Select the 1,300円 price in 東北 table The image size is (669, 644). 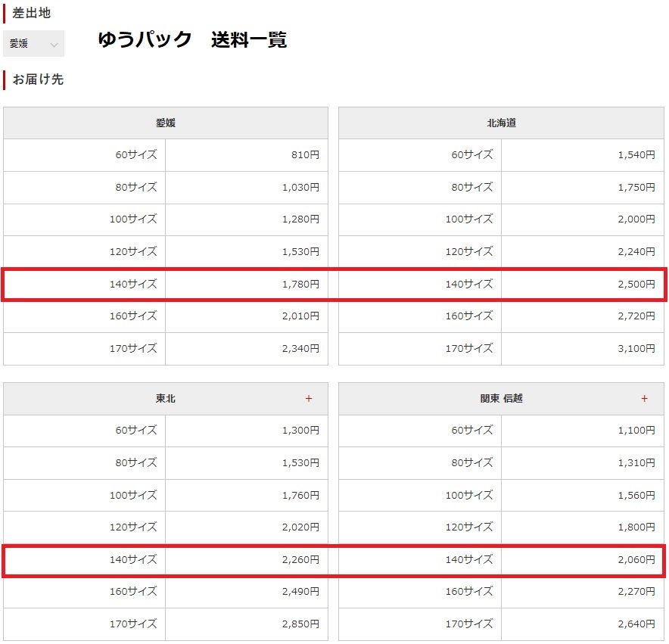(x=300, y=430)
